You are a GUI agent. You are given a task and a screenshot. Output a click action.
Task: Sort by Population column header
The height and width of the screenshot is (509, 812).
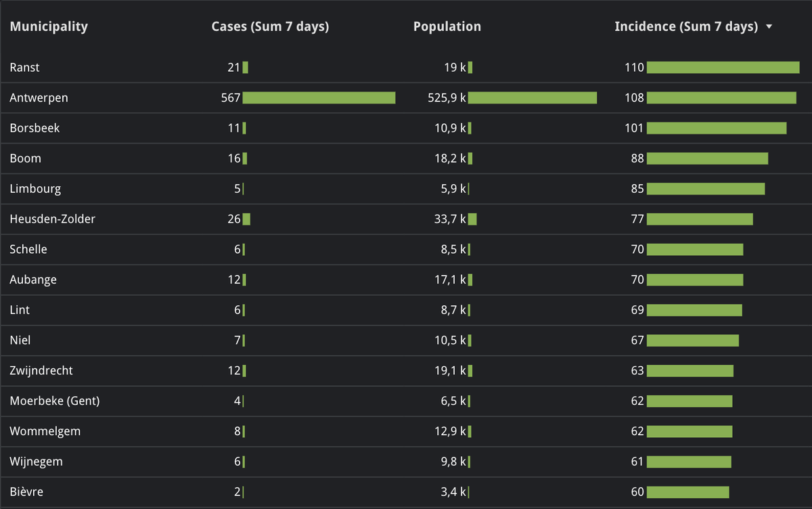[447, 27]
